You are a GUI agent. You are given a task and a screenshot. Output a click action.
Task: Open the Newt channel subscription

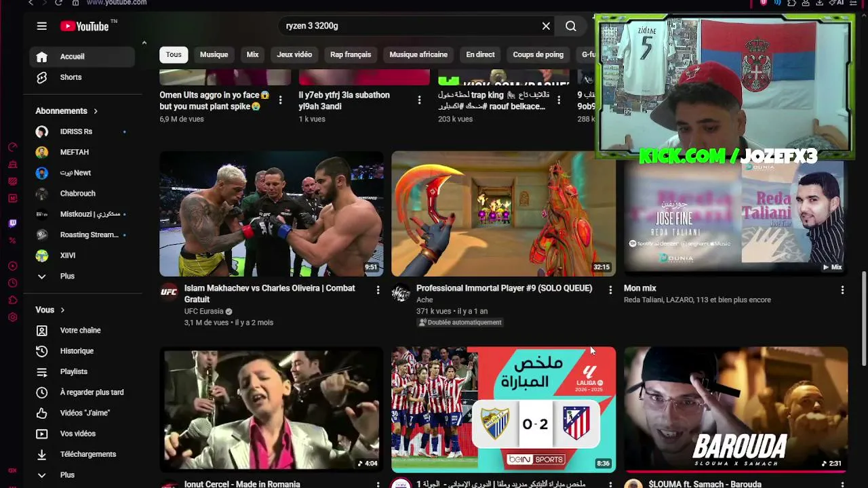point(82,173)
